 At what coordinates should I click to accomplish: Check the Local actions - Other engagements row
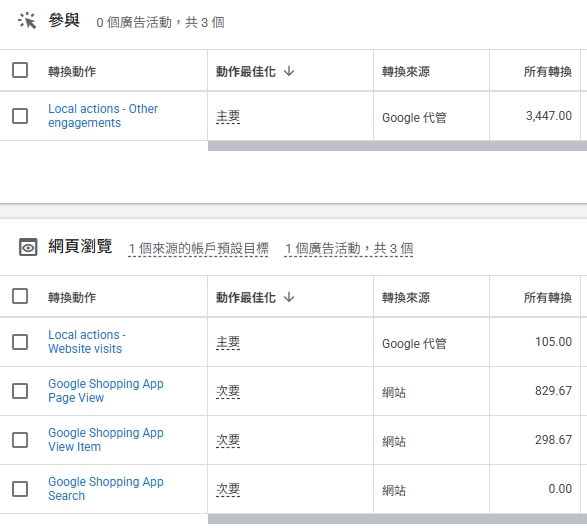pos(20,116)
